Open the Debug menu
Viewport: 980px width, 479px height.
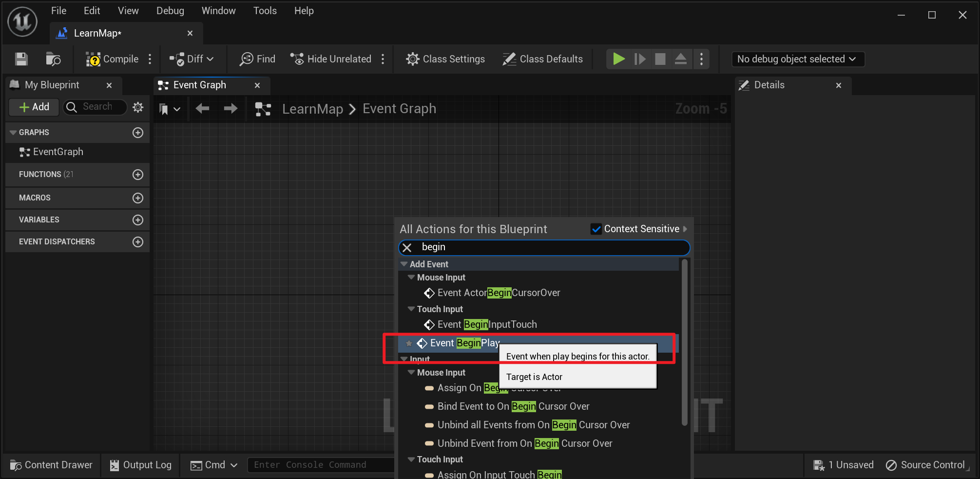170,11
